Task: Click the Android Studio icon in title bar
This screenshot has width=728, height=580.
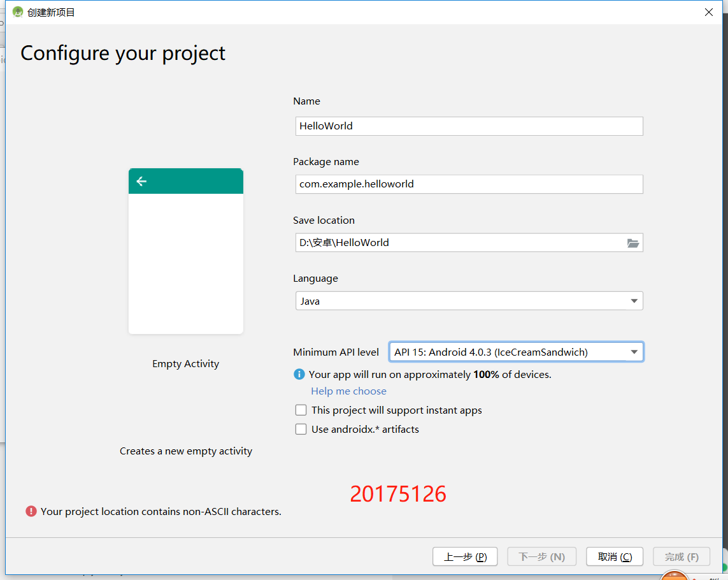Action: pyautogui.click(x=18, y=12)
